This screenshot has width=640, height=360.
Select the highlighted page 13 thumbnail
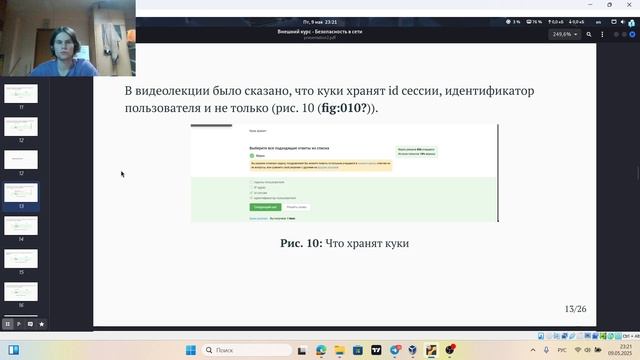[x=21, y=193]
